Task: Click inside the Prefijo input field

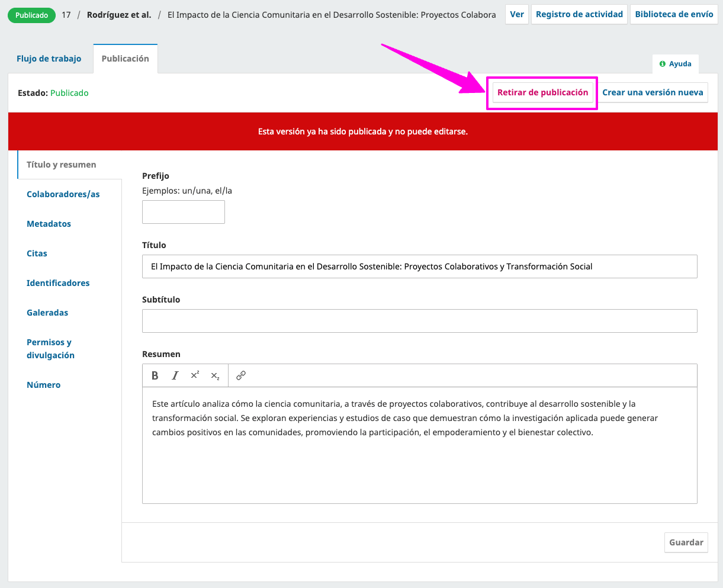Action: [184, 212]
